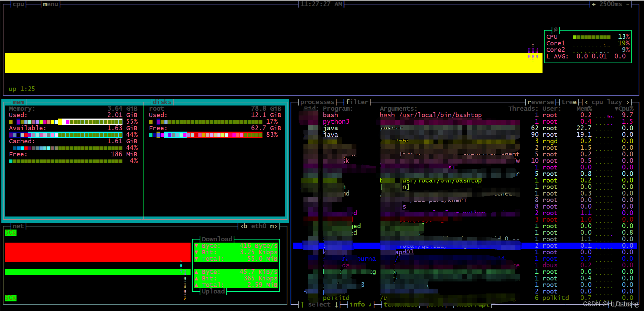Click the select label in process footer

click(319, 304)
